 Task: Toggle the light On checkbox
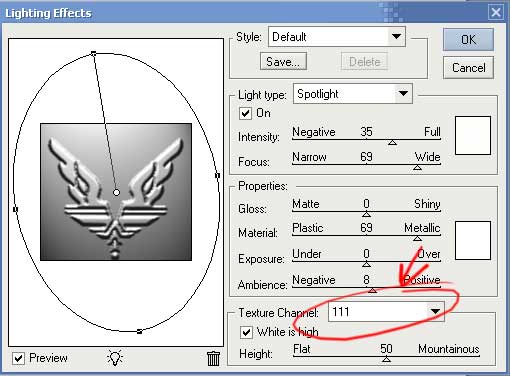coord(245,113)
